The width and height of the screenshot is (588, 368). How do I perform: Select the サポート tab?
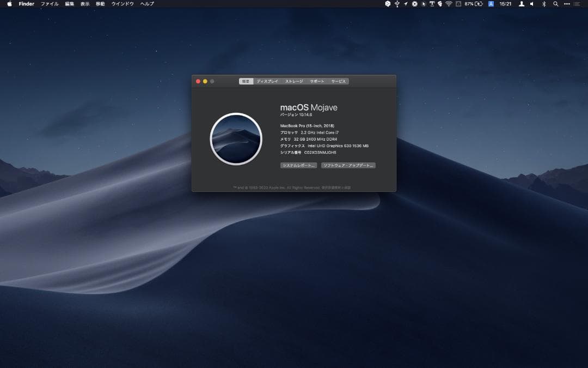pyautogui.click(x=318, y=81)
